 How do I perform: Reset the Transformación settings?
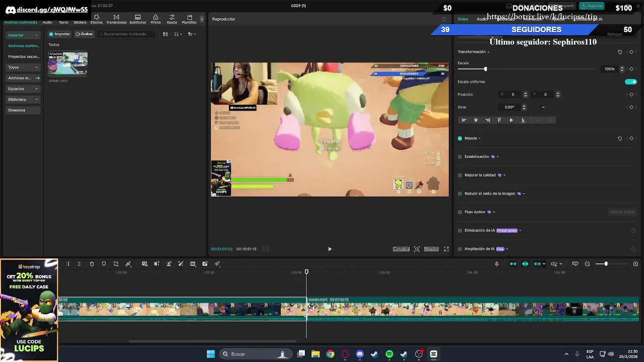tap(620, 52)
